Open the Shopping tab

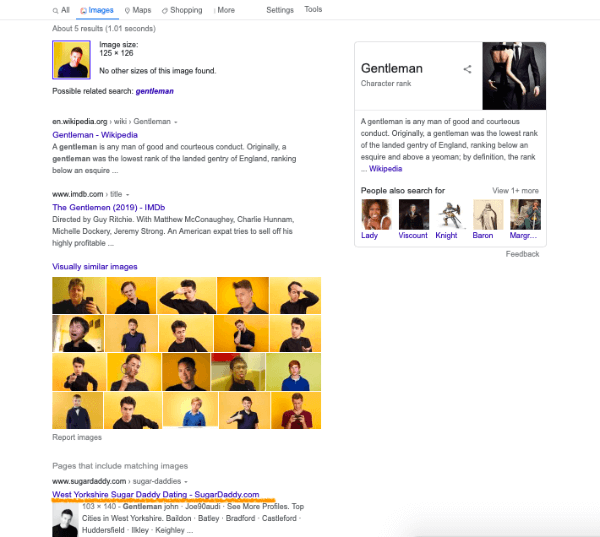(x=182, y=10)
